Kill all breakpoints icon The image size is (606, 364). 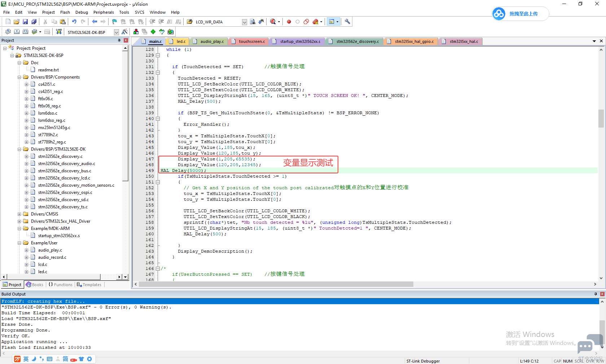315,22
